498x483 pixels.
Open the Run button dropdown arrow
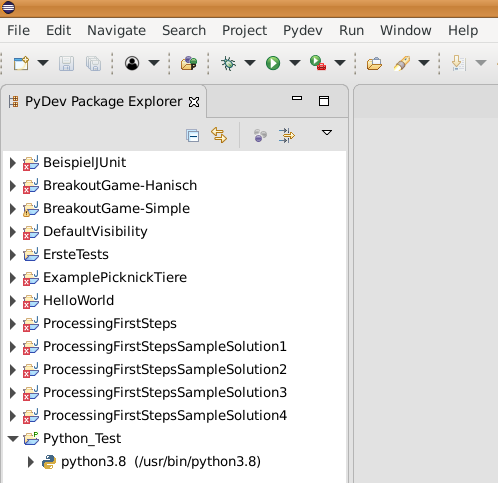tap(295, 63)
